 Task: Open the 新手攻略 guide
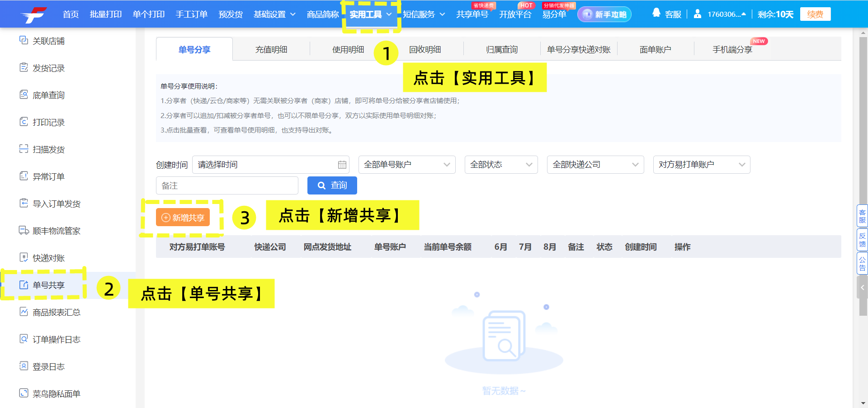[604, 14]
